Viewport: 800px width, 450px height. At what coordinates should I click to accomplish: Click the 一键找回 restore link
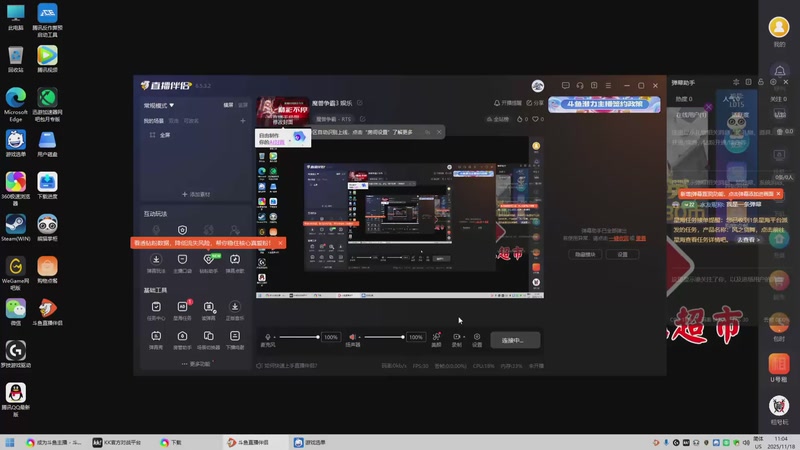pos(618,238)
